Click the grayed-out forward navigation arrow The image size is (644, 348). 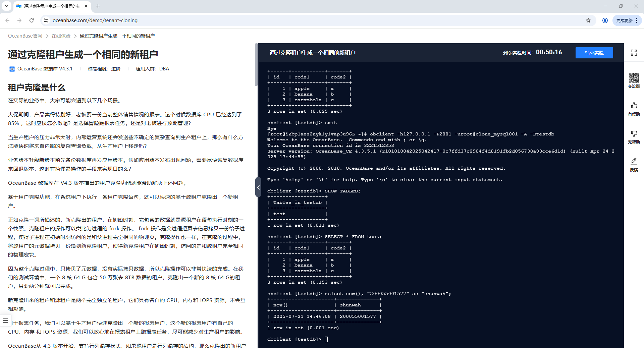pos(19,20)
